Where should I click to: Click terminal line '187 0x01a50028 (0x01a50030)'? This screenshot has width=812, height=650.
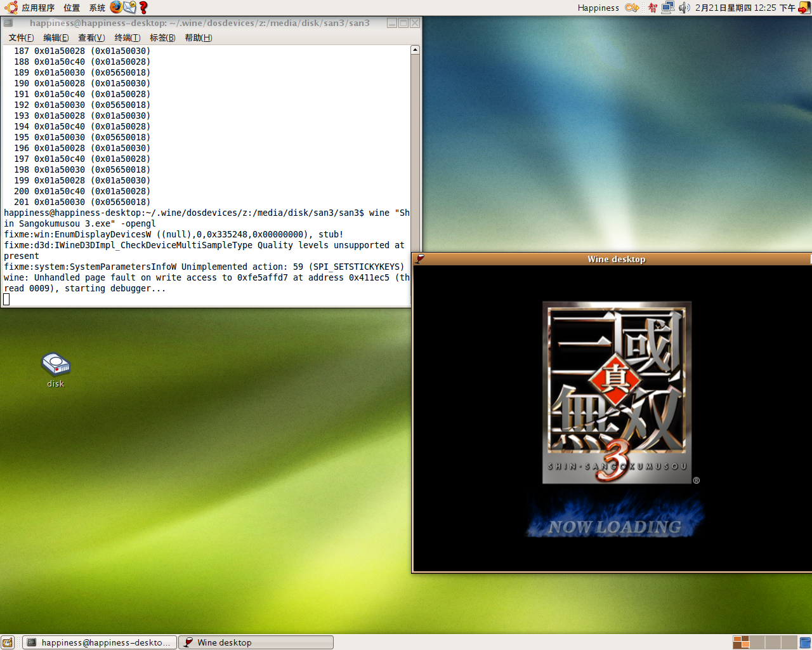click(82, 51)
